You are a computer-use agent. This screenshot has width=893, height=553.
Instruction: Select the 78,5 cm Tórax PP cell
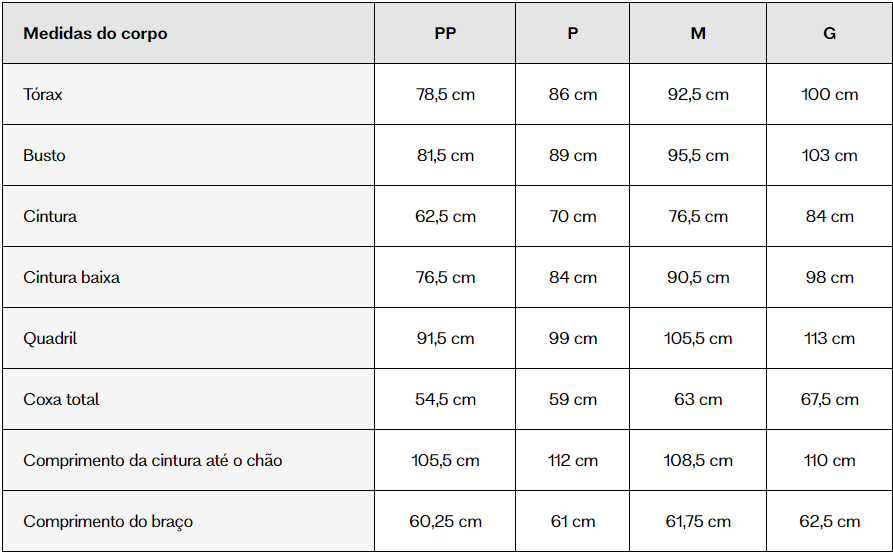pyautogui.click(x=445, y=94)
